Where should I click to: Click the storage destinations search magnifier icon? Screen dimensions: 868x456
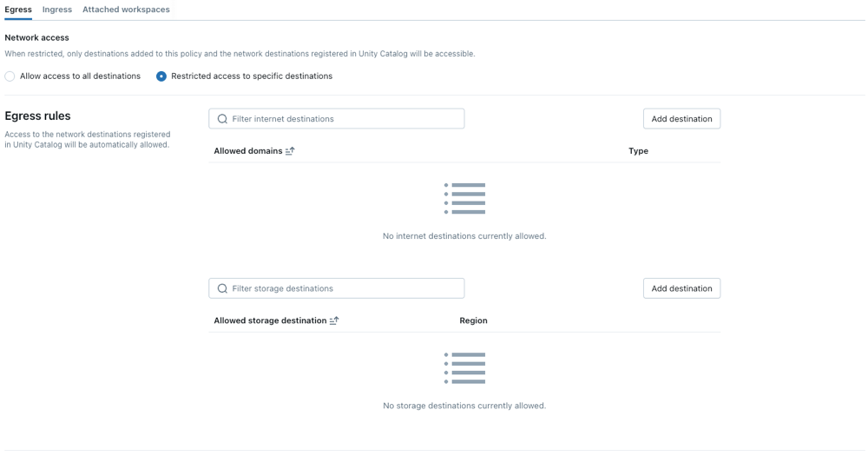[222, 288]
